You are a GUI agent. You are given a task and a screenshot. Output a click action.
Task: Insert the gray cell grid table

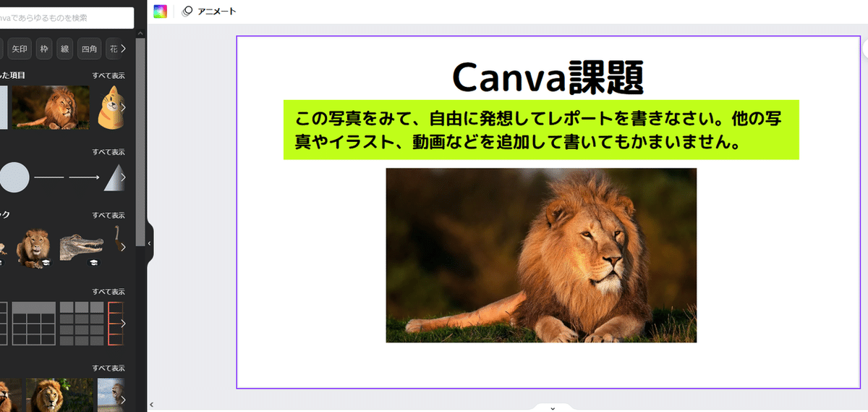point(81,323)
